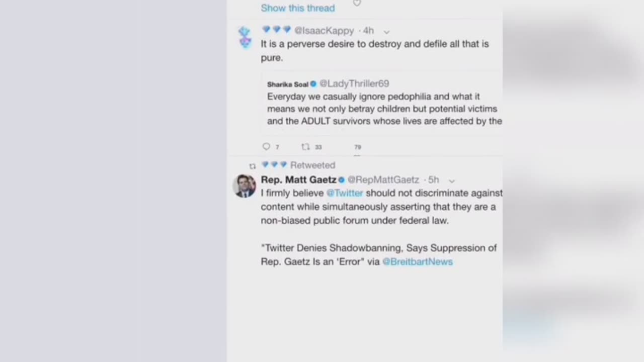
Task: Click the Rep. Matt Gaetz display name
Action: coord(298,180)
